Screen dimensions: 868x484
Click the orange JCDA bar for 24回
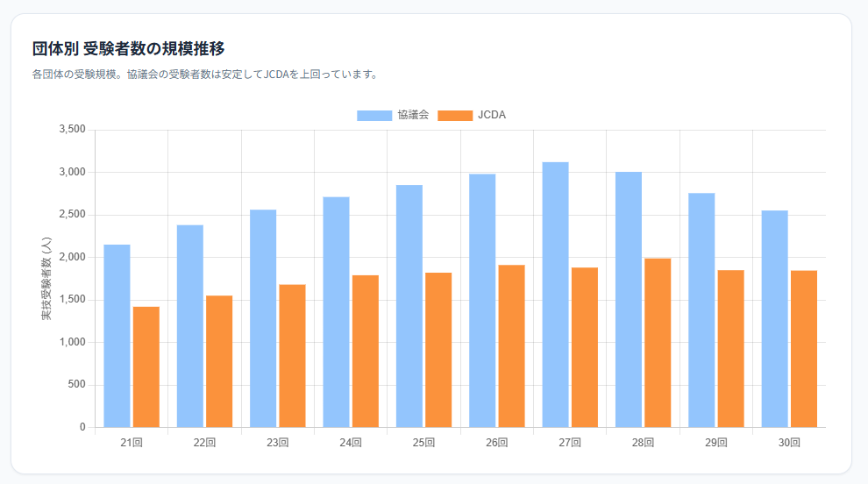(366, 351)
